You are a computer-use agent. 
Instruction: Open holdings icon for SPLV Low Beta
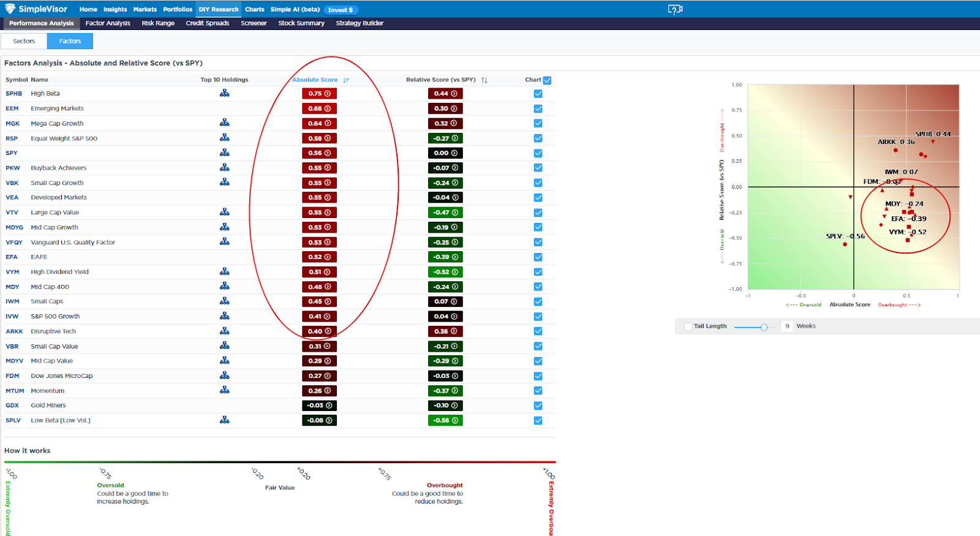click(x=225, y=420)
